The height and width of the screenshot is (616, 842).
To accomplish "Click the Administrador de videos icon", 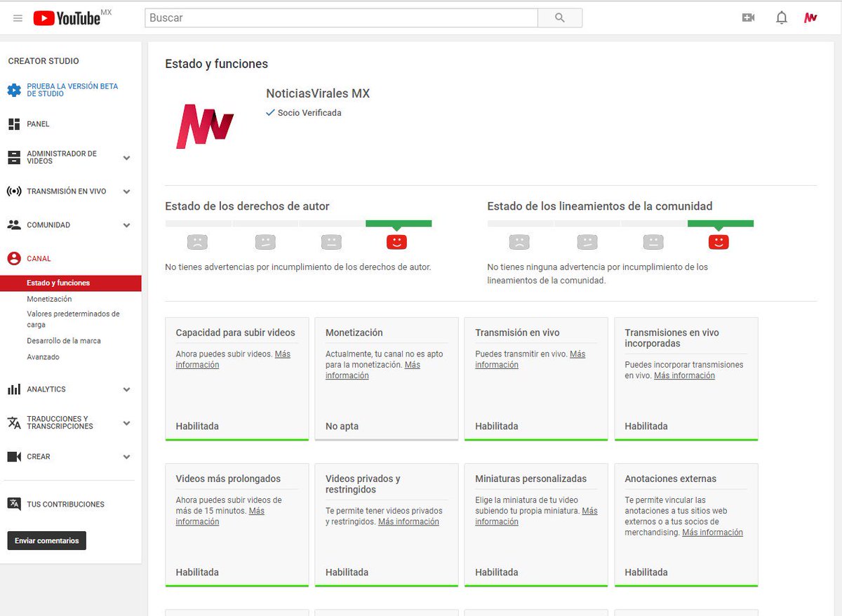I will [x=14, y=157].
